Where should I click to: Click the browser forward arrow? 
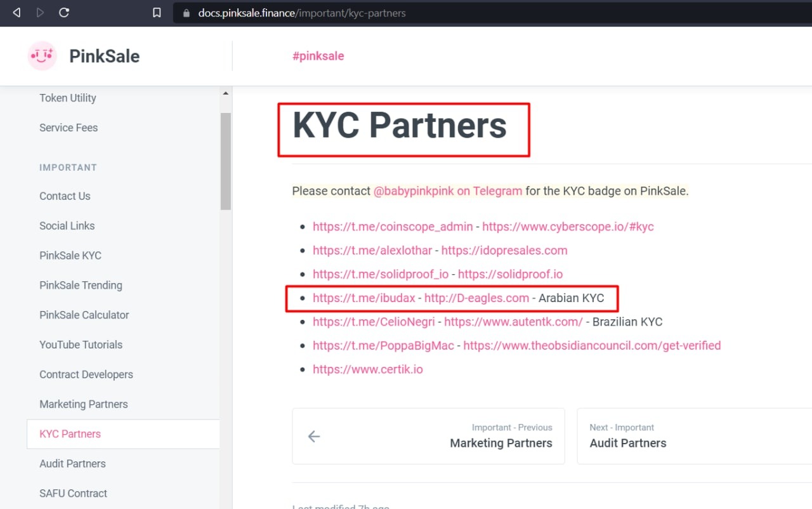(x=41, y=13)
